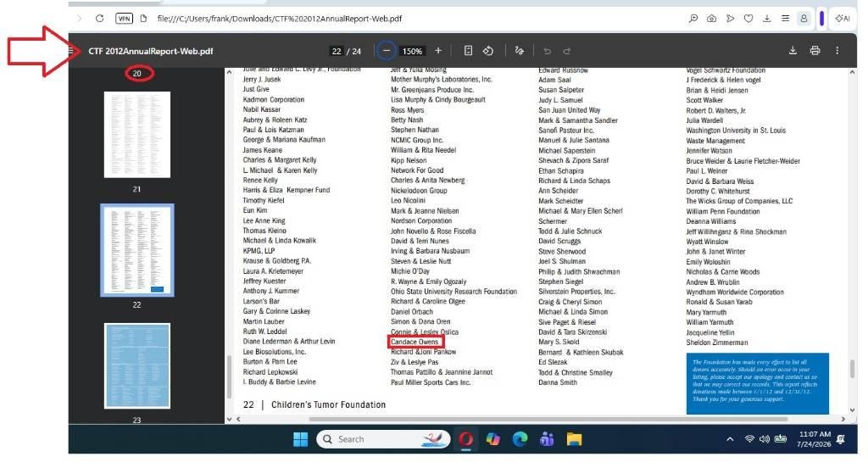Image resolution: width=868 pixels, height=468 pixels.
Task: Click the fit to page icon
Action: point(468,50)
